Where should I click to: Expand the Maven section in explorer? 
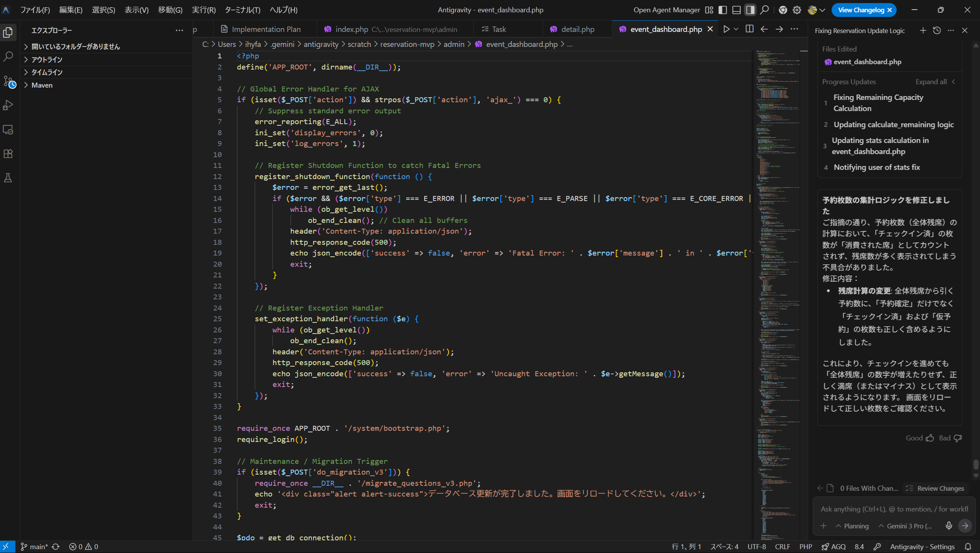coord(42,85)
